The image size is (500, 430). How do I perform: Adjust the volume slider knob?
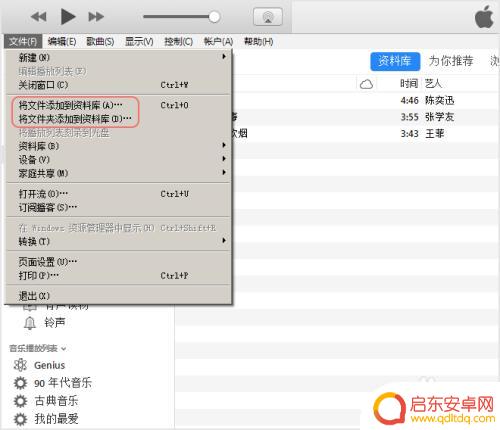[x=214, y=17]
